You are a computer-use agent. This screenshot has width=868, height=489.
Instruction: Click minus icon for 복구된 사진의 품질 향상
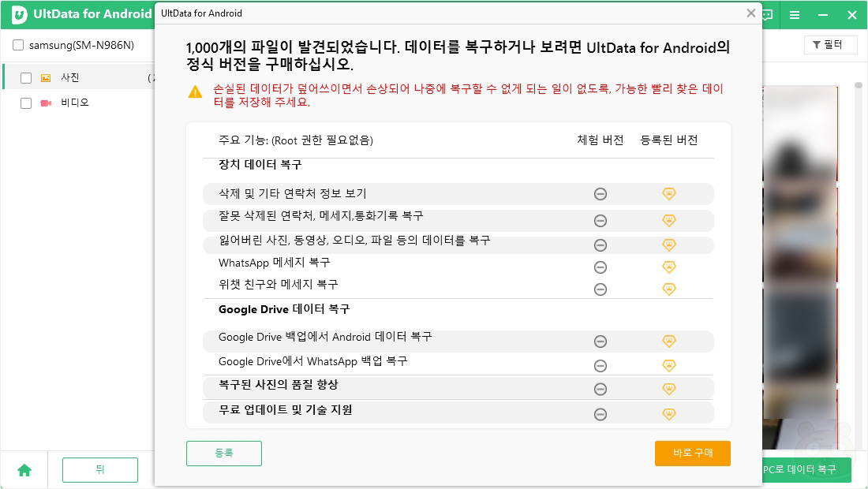[600, 389]
